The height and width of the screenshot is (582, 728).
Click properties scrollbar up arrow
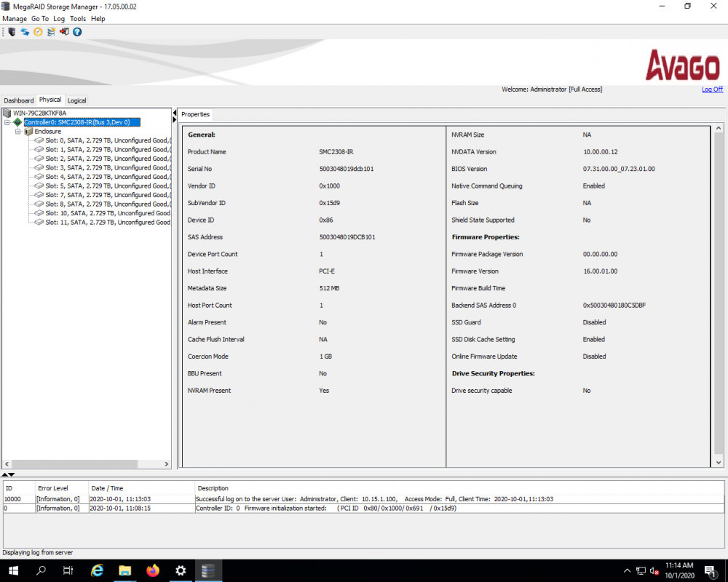point(719,128)
